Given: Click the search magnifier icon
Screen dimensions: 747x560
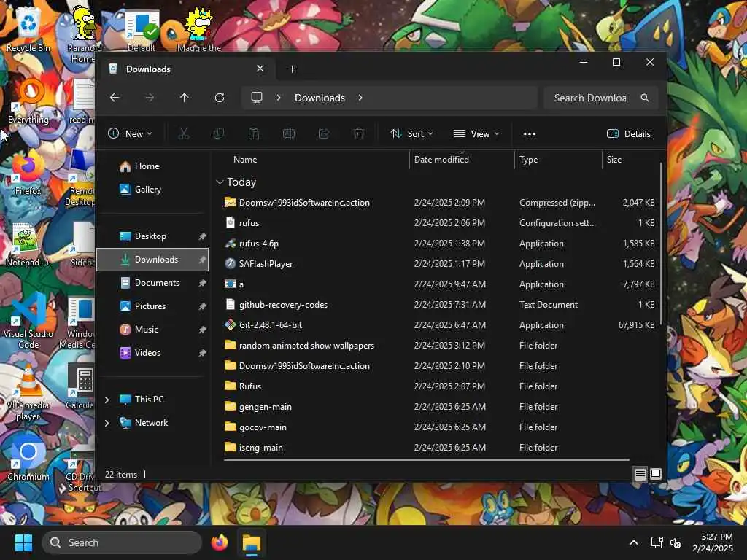Looking at the screenshot, I should point(645,98).
